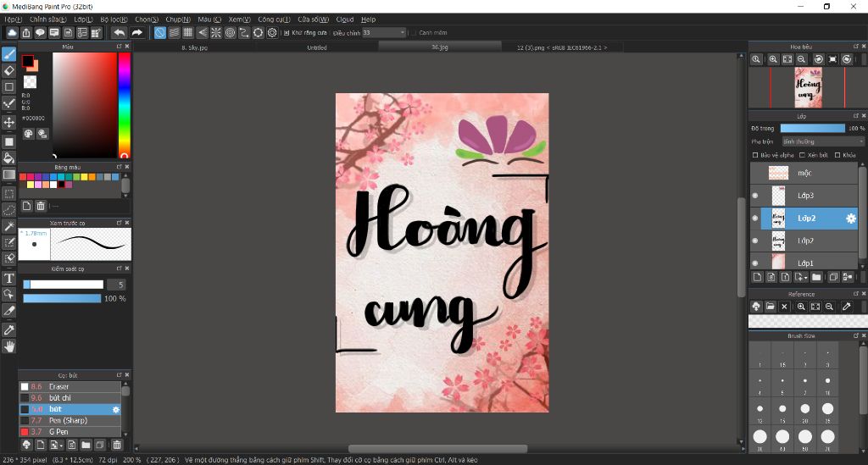Image resolution: width=868 pixels, height=465 pixels.
Task: Select the Eraser tool in left toolbar
Action: pos(8,71)
